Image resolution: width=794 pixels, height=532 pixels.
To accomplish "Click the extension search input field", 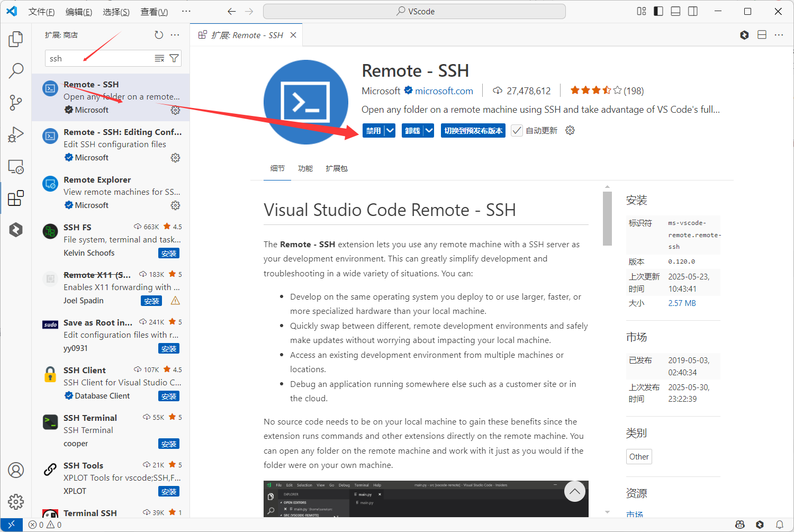I will click(100, 58).
